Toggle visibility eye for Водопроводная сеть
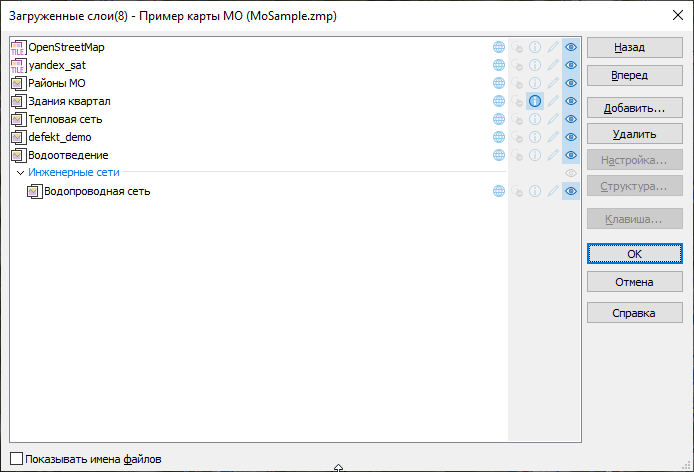Screen dimensions: 694x472 (571, 191)
